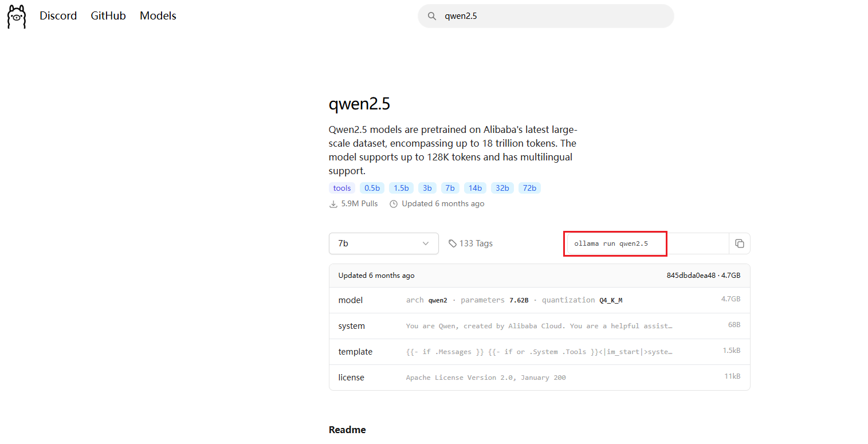868x444 pixels.
Task: Click the download icon near 5.9M Pulls
Action: (x=333, y=204)
